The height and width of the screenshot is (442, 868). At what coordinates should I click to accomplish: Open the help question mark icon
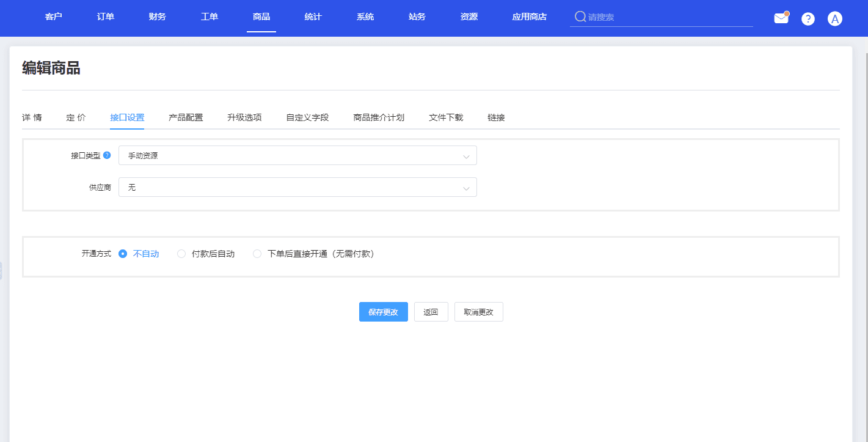point(808,19)
